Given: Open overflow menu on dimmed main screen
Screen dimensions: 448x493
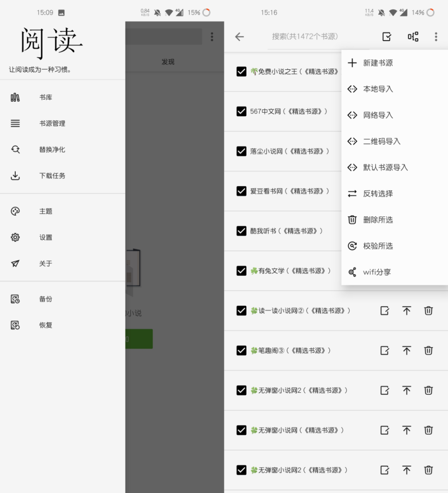Looking at the screenshot, I should (x=212, y=37).
